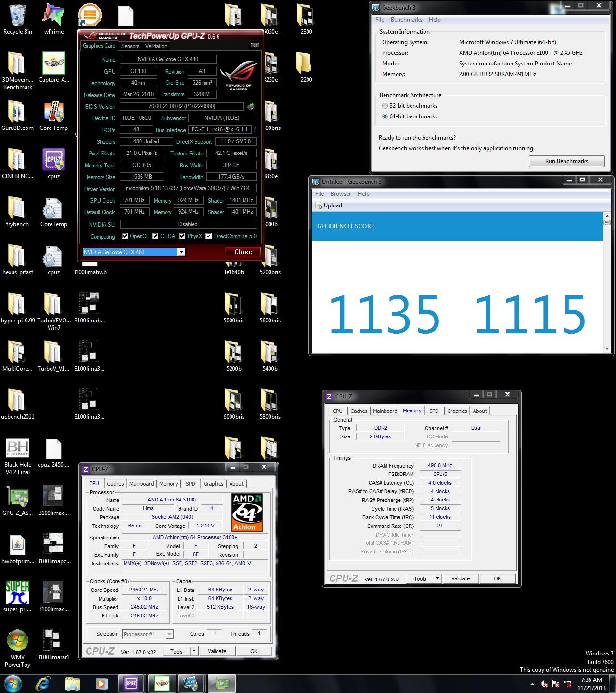The image size is (616, 693).
Task: Open Browser menu in Geekbench results window
Action: 341,194
